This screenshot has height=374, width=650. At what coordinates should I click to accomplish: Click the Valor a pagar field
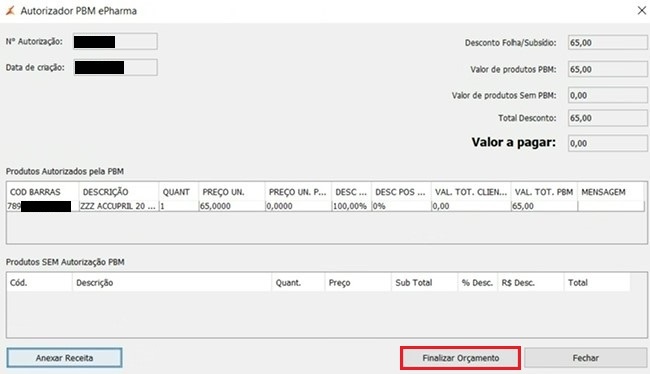(x=607, y=143)
